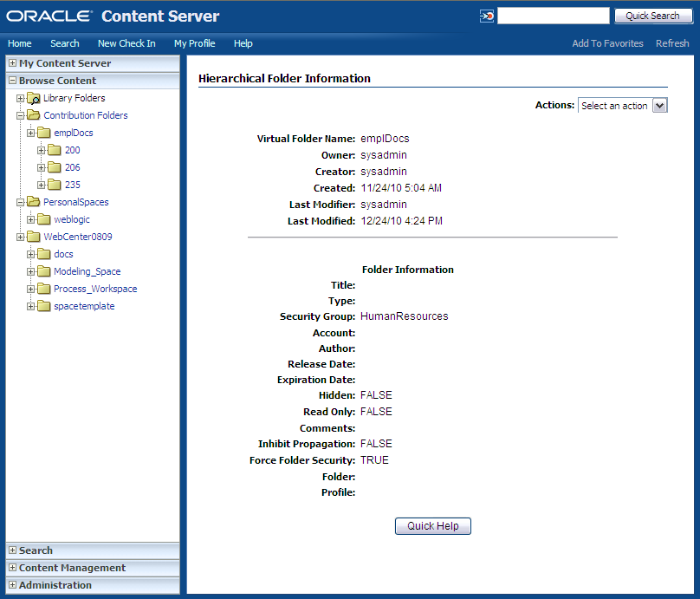Open the spacetemplate folder icon
The height and width of the screenshot is (599, 700).
(42, 305)
